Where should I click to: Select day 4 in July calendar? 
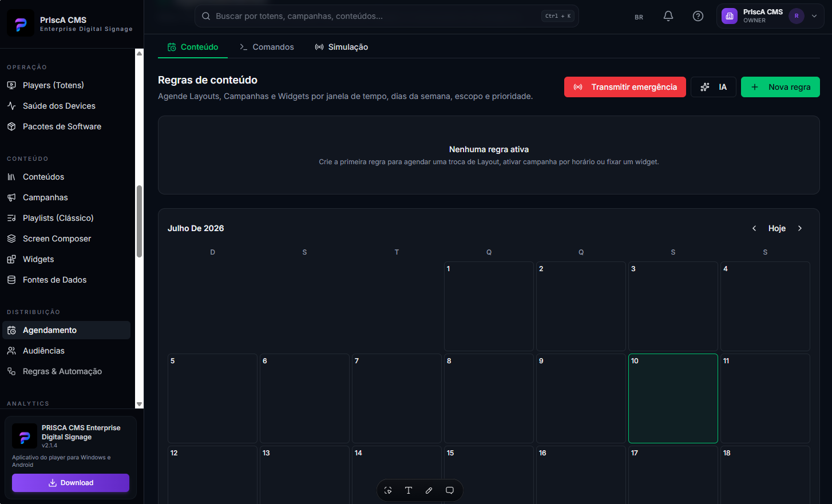pyautogui.click(x=765, y=306)
